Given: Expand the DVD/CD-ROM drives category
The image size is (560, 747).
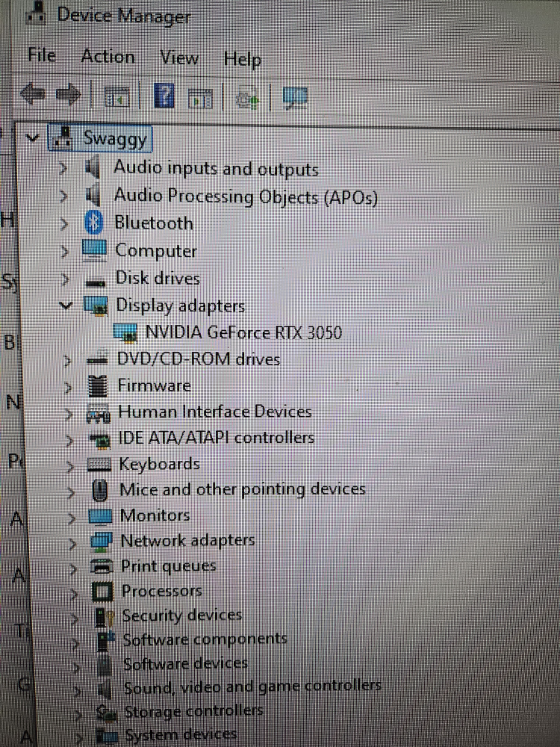Looking at the screenshot, I should pos(68,361).
